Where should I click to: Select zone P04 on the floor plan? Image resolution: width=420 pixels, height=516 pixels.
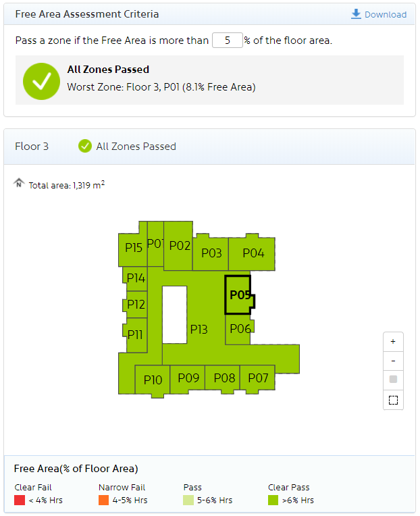tap(253, 253)
